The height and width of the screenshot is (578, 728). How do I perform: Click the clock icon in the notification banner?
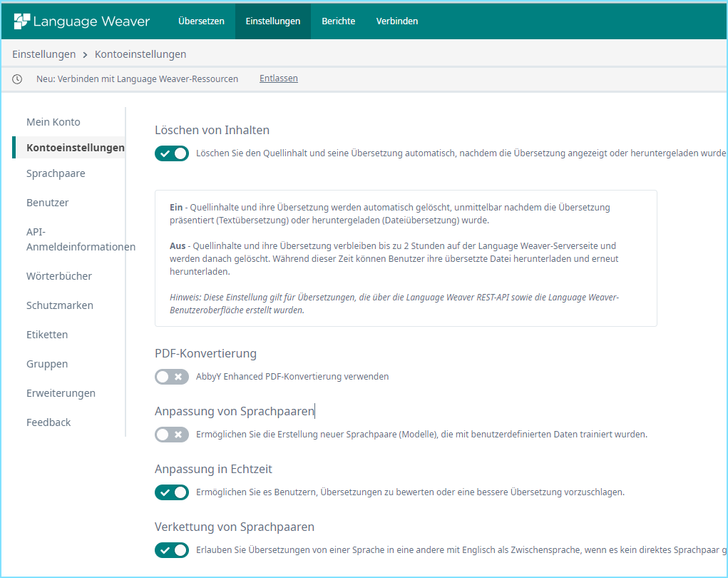coord(16,79)
